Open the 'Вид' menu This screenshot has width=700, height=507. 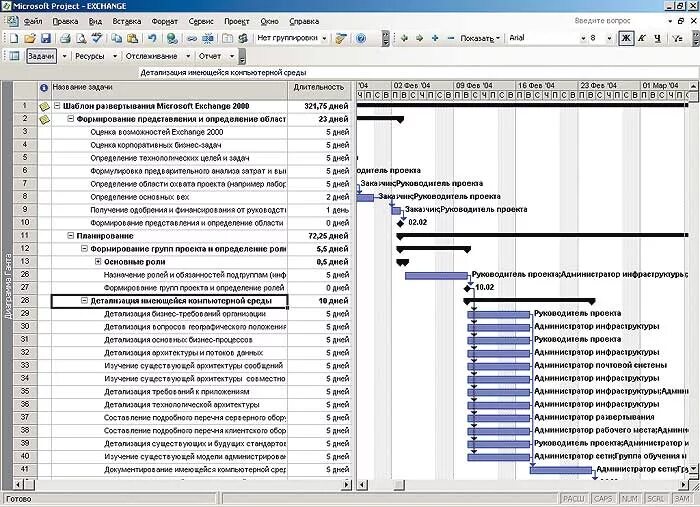[95, 21]
